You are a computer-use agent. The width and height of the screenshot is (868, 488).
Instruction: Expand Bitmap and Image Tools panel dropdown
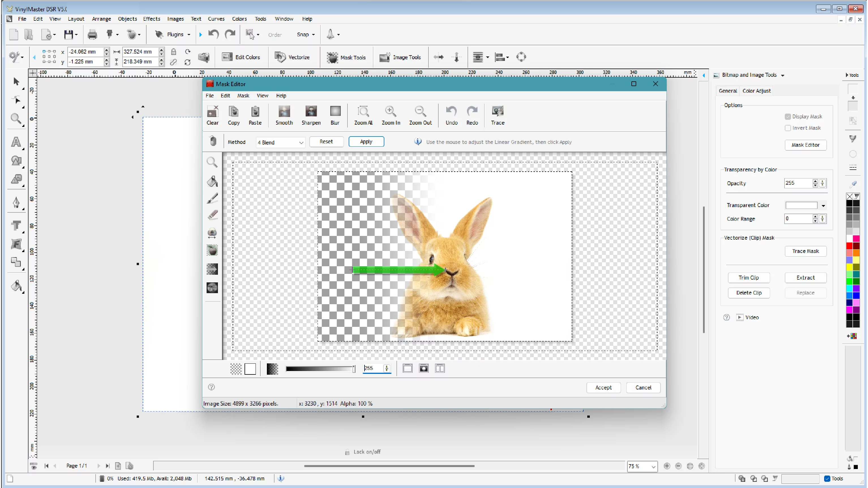pyautogui.click(x=783, y=75)
